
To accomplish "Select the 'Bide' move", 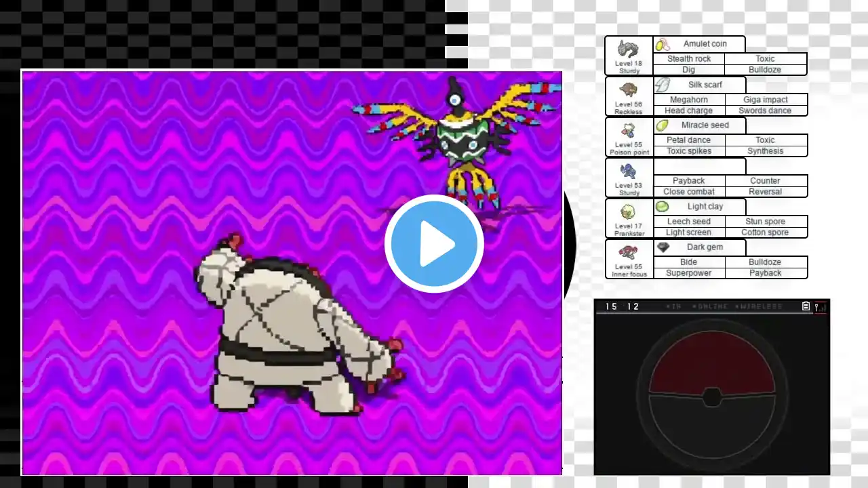I will tap(689, 262).
